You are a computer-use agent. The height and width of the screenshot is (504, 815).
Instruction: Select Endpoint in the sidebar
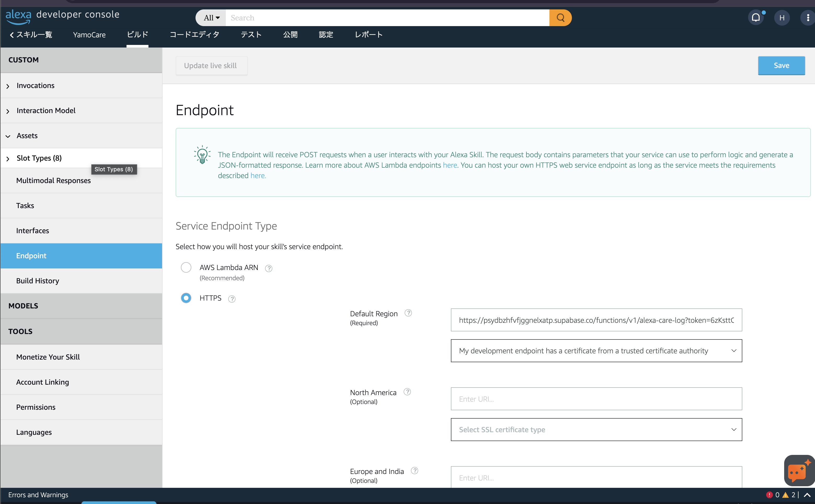coord(81,256)
